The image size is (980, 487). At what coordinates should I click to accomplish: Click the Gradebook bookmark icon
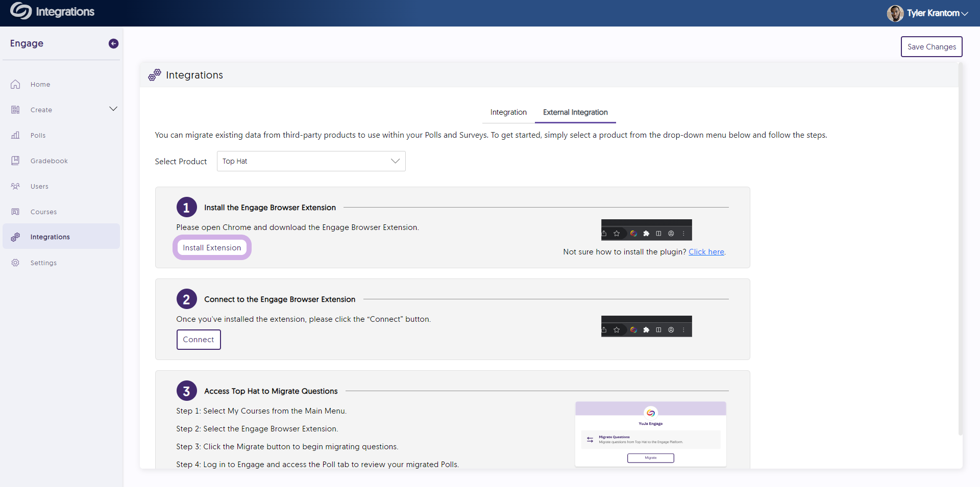[x=15, y=161]
